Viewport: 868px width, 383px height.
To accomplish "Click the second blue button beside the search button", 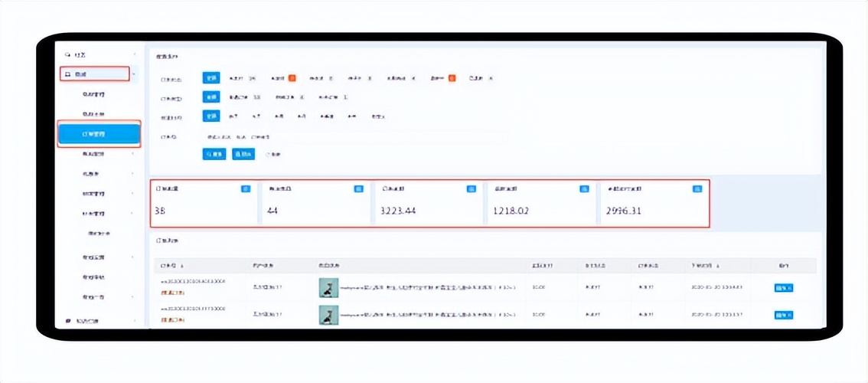I will 243,154.
